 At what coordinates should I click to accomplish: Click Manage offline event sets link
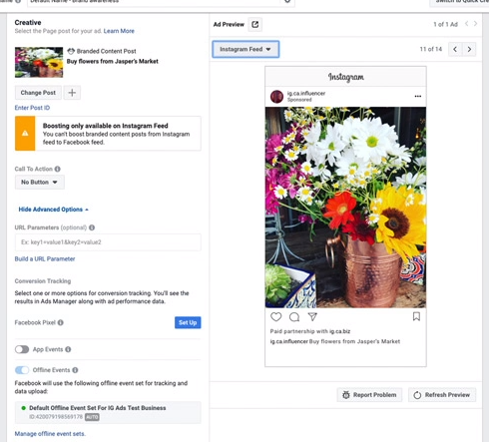(50, 434)
